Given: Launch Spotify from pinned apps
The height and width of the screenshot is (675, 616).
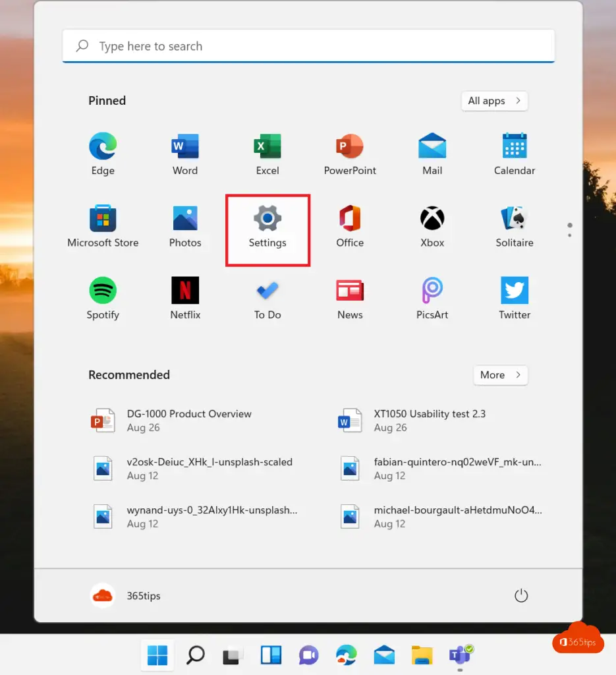Looking at the screenshot, I should coord(103,298).
